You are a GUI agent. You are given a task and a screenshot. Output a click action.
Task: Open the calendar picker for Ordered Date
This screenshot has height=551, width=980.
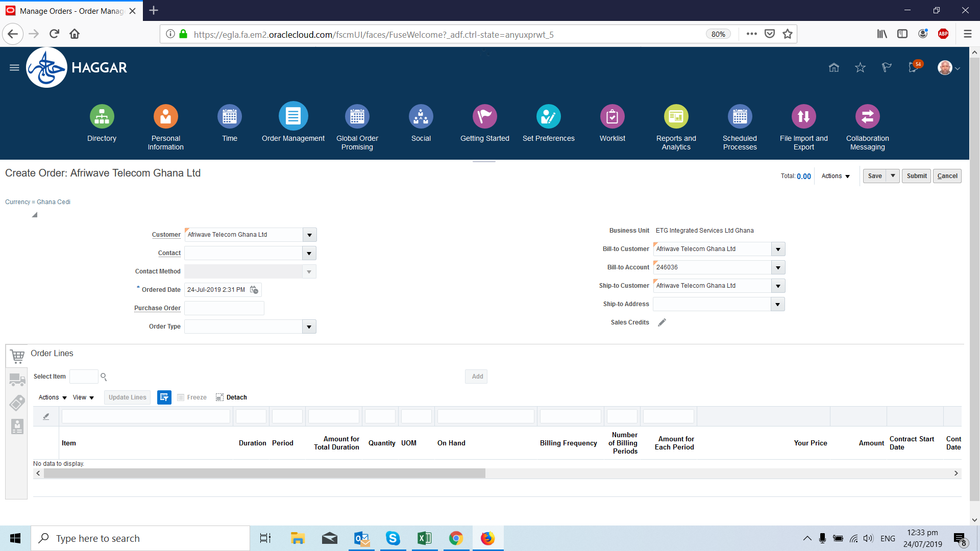[x=254, y=290]
